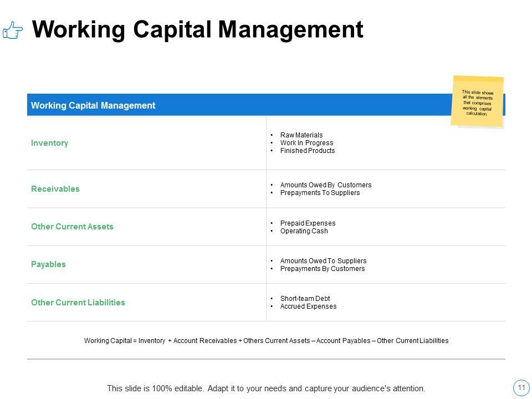Click the Operating Cash bullet
The height and width of the screenshot is (399, 532).
304,231
